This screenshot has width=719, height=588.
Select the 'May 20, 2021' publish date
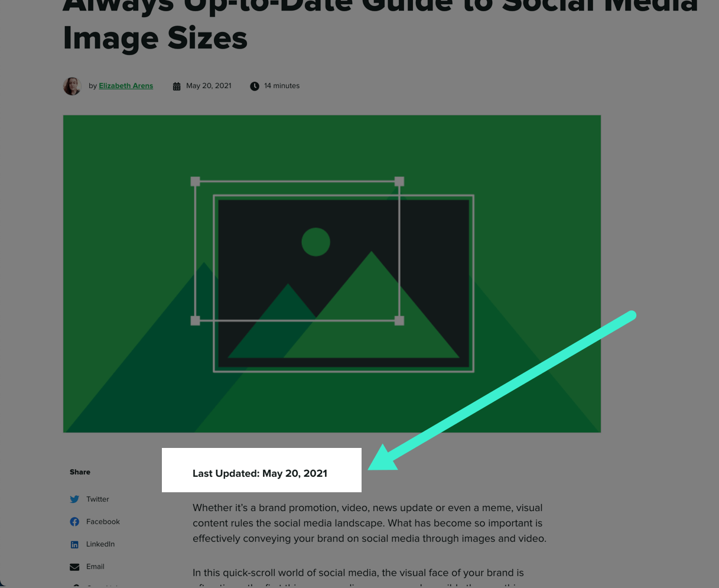(x=209, y=86)
